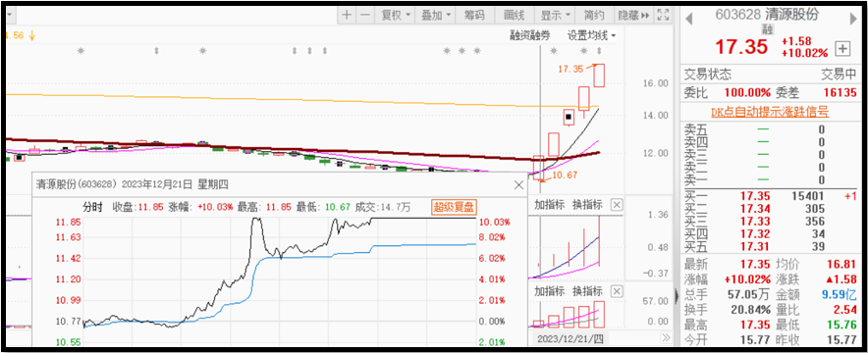Select the 买一 row price 17.35
Viewport: 868px width, 353px height.
[x=754, y=196]
